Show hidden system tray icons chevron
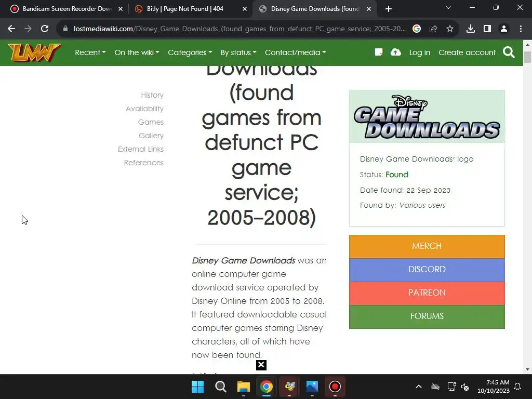Image resolution: width=532 pixels, height=399 pixels. tap(419, 387)
